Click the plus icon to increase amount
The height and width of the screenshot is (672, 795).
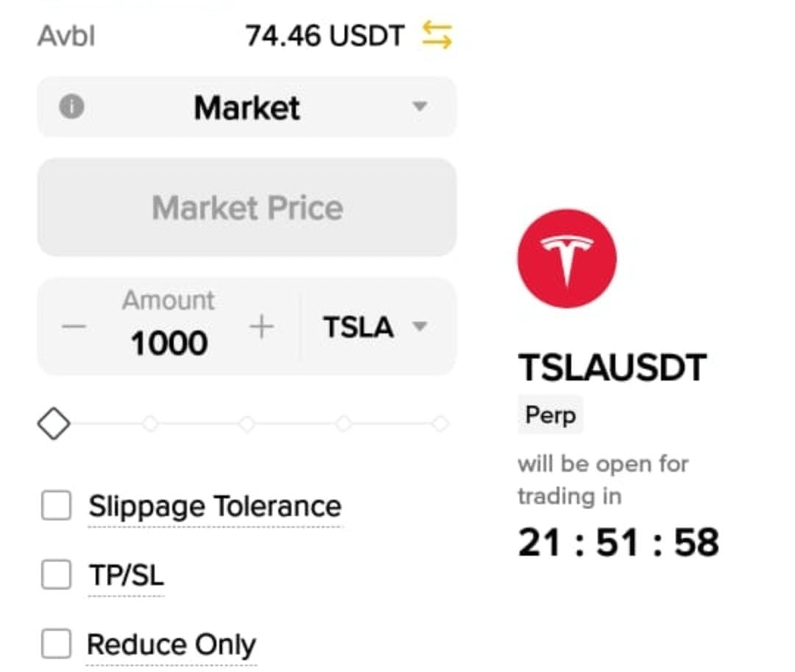tap(261, 326)
